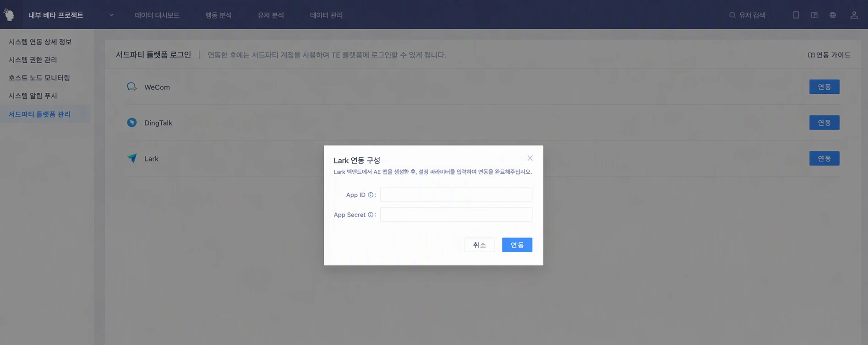Click the App Secret info icon
Viewport: 868px width, 345px height.
[x=371, y=215]
